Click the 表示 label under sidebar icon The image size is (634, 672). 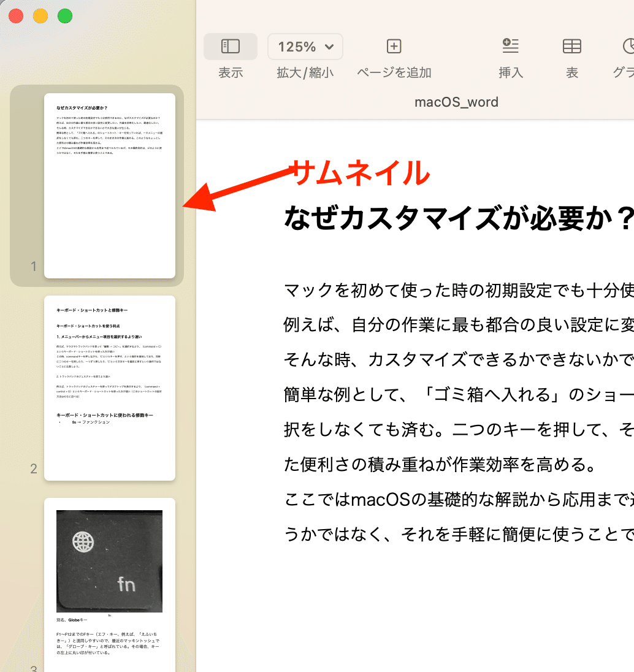click(x=231, y=72)
